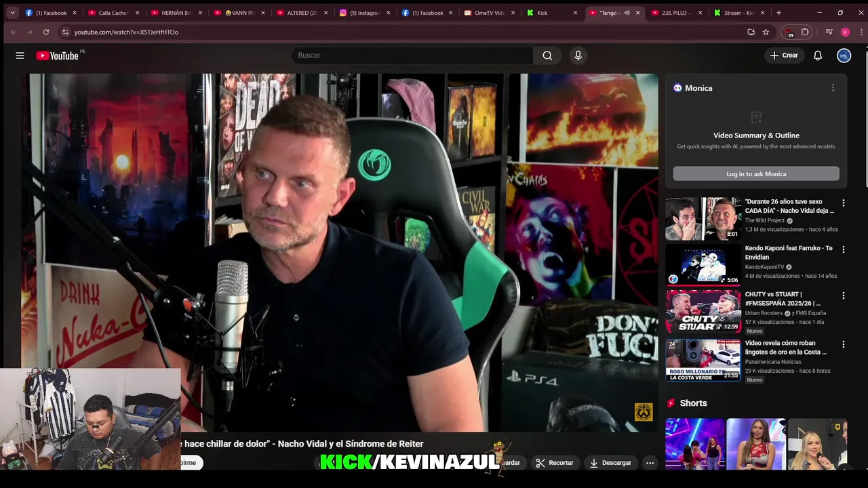Expand the browser tab search dropdown
Image resolution: width=868 pixels, height=488 pixels.
[x=12, y=12]
